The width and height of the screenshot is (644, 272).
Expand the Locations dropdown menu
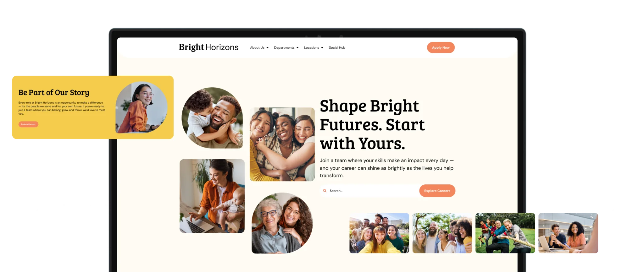pos(314,48)
